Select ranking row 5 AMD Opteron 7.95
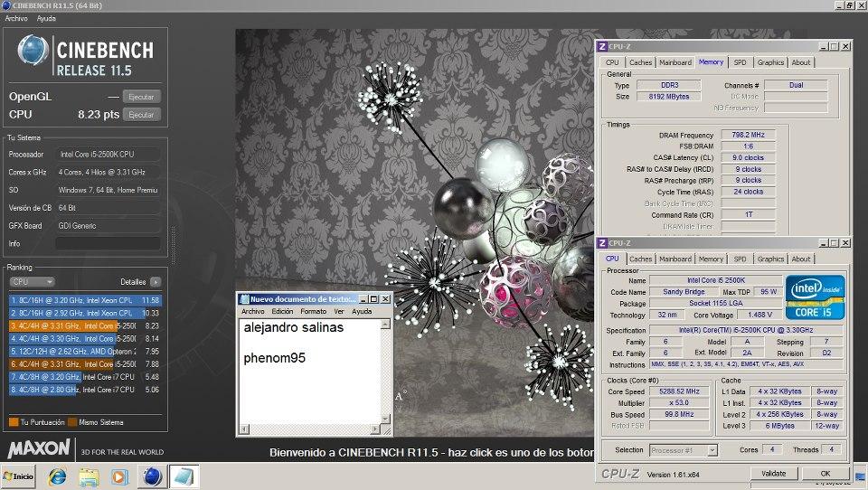This screenshot has width=868, height=490. pos(85,351)
